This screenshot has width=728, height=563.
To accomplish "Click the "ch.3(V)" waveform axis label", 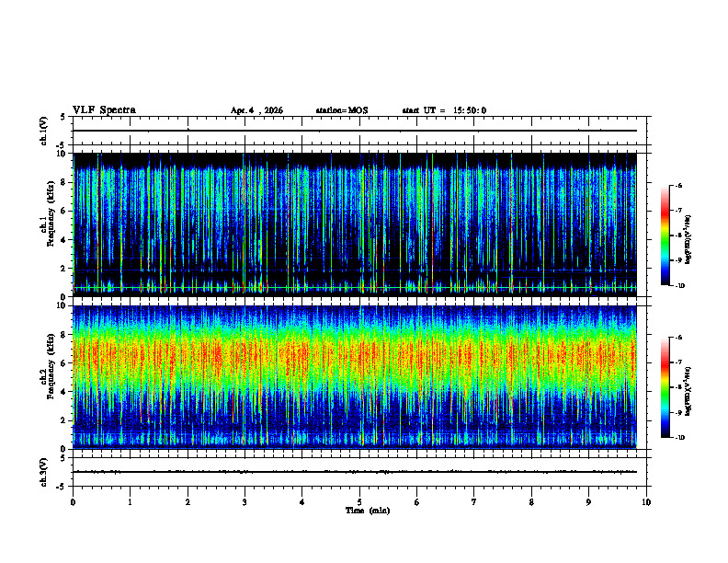I will [x=44, y=472].
